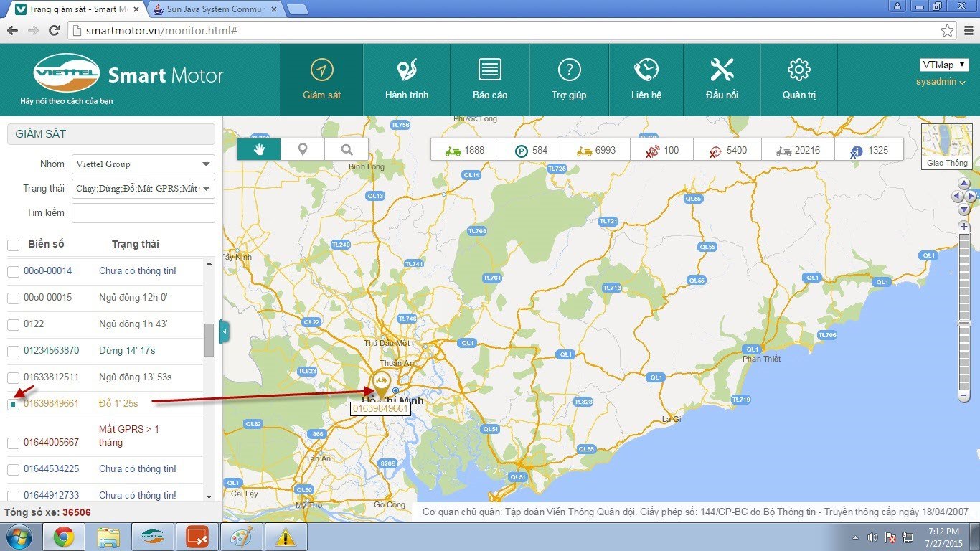Image resolution: width=980 pixels, height=551 pixels.
Task: Open the Trạng thái status dropdown
Action: click(143, 189)
